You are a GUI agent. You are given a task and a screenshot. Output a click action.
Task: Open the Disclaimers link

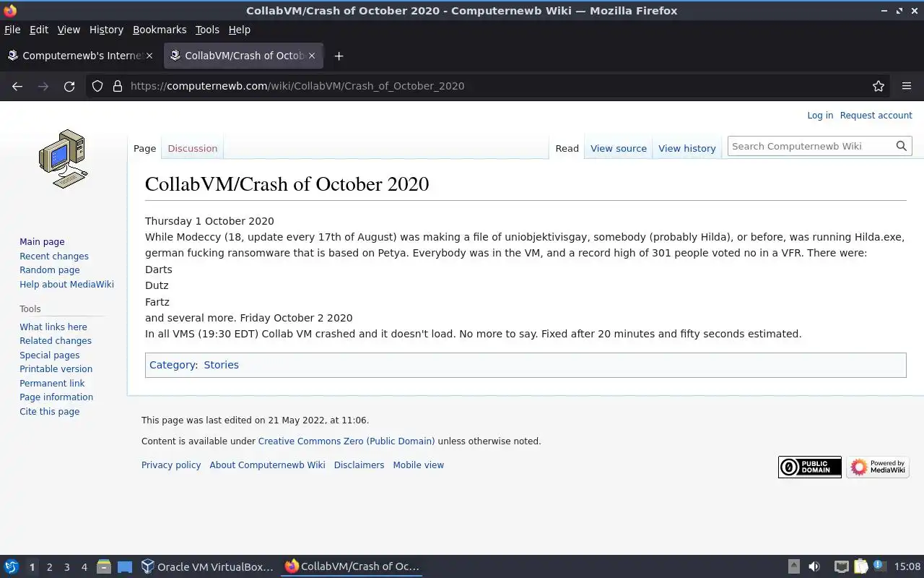[x=359, y=465]
